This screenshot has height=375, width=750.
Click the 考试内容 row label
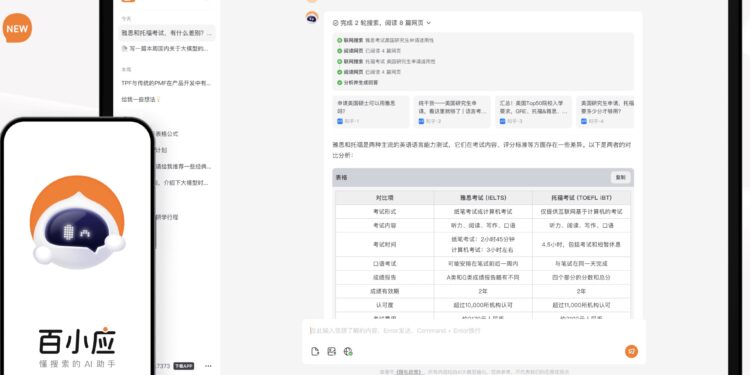pyautogui.click(x=385, y=225)
